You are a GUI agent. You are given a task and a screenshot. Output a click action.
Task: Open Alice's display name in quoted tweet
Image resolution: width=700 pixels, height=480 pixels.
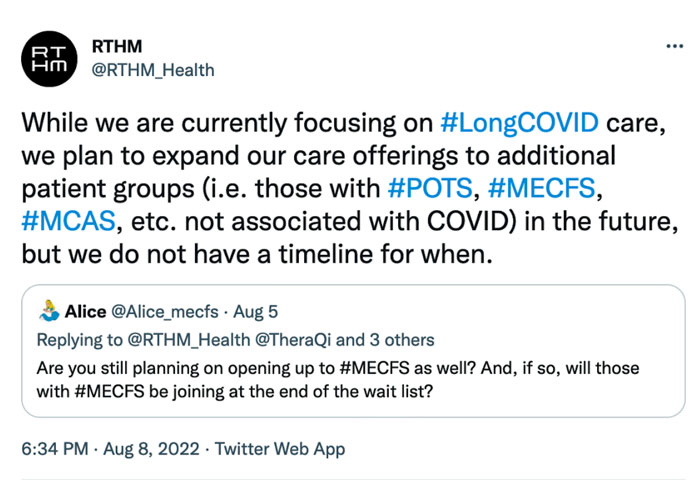coord(86,311)
